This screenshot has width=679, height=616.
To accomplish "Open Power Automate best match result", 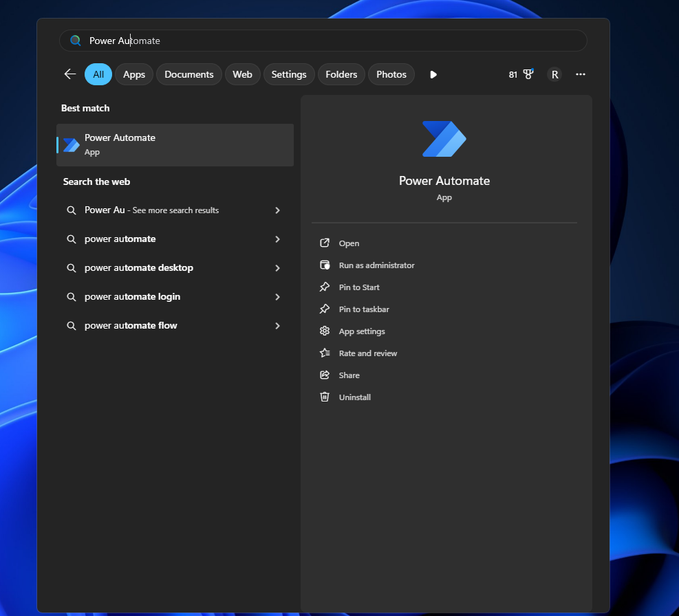I will click(175, 145).
